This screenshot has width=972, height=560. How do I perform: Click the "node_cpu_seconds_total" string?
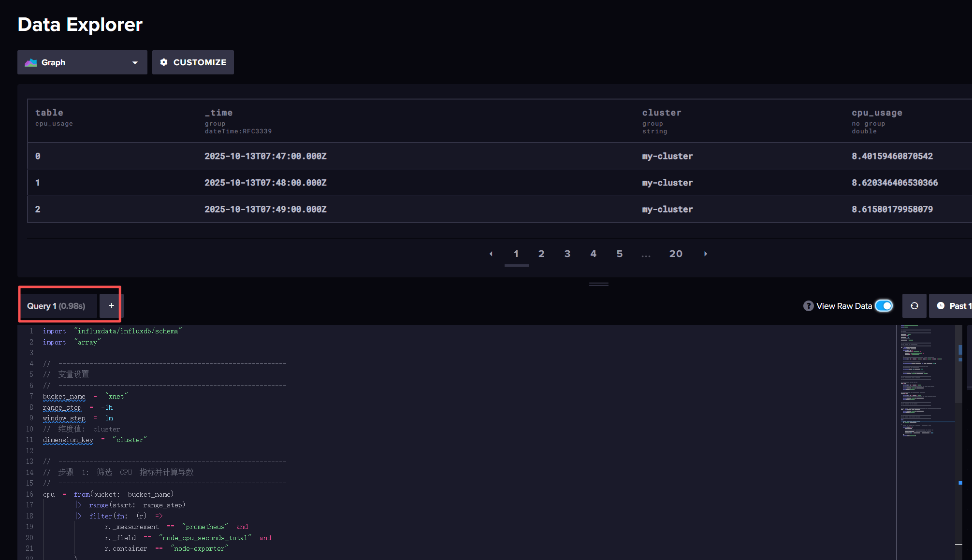[205, 538]
